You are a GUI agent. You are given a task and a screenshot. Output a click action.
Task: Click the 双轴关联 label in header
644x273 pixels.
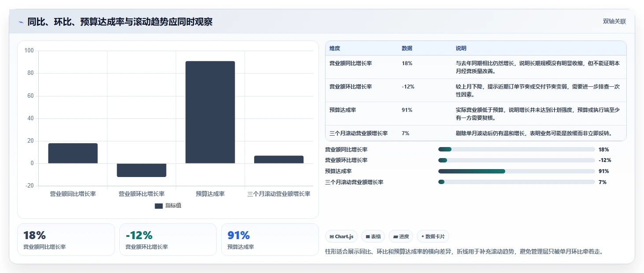pos(614,22)
